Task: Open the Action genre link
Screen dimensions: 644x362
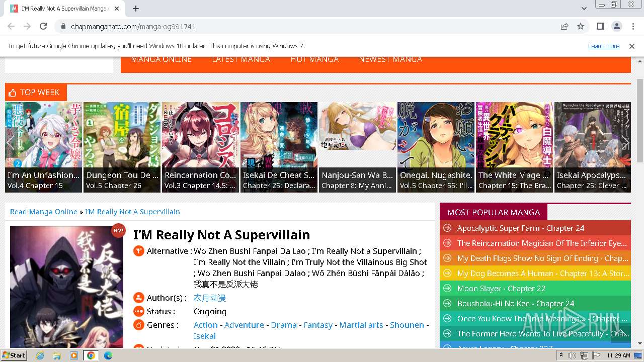Action: point(206,325)
